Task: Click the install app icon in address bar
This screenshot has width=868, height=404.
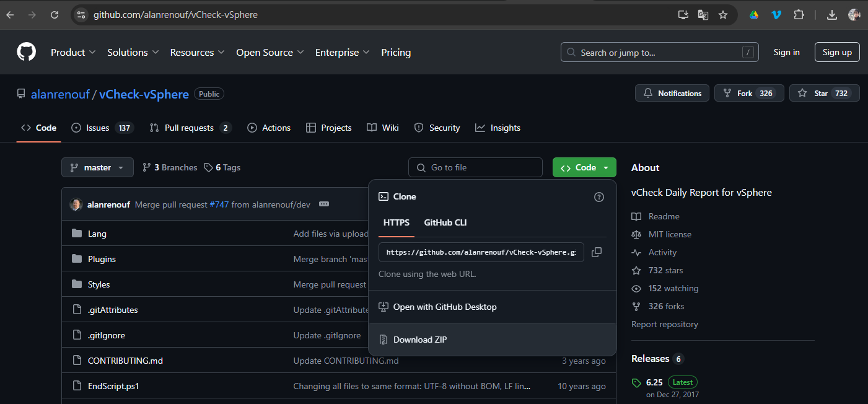Action: 683,15
